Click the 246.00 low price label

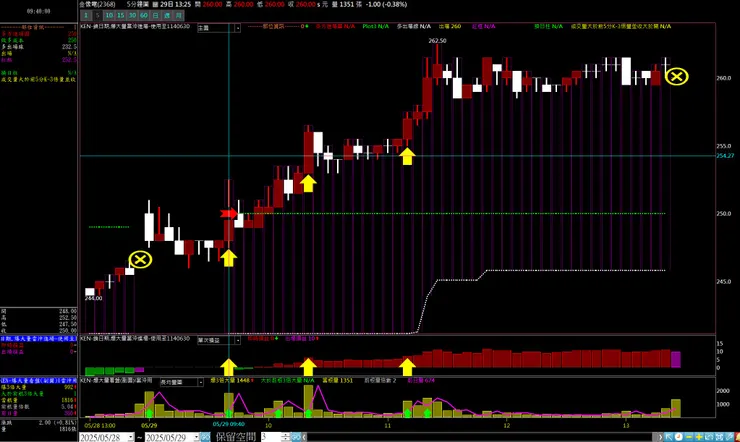coord(93,298)
